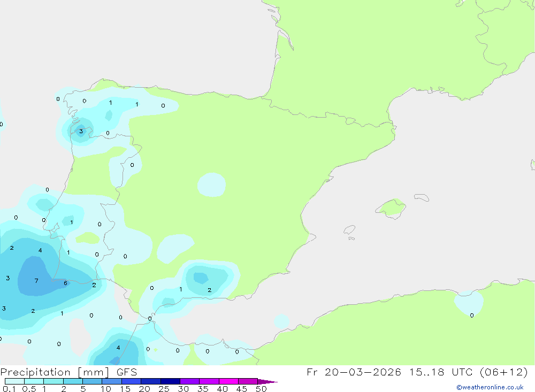Select the 'GFS' model label

[127, 372]
